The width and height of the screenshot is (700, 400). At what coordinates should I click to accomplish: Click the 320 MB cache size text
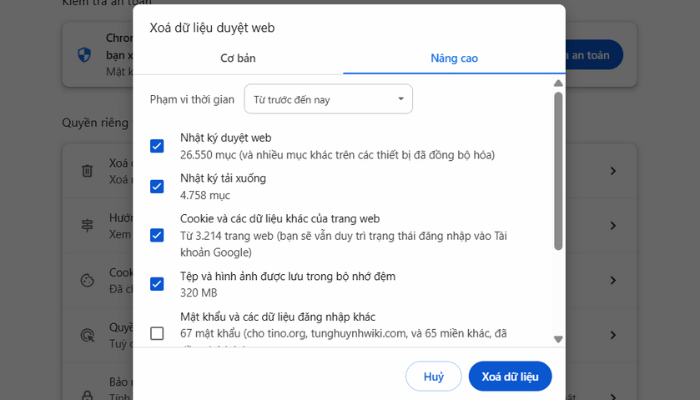point(199,293)
